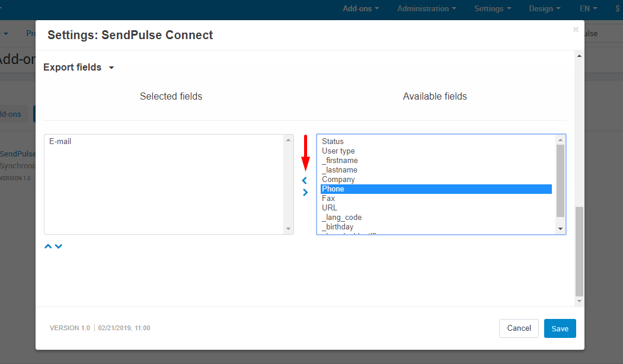
Task: Click the Cancel button
Action: point(519,328)
